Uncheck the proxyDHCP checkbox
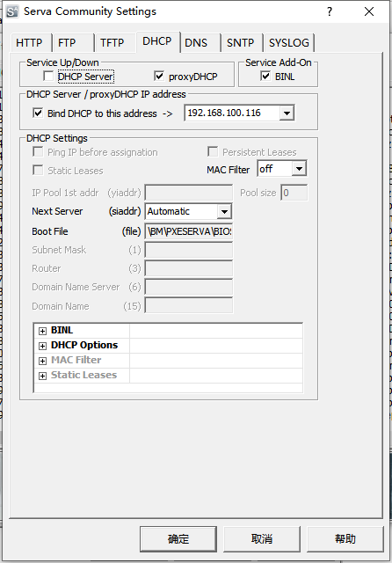 click(x=159, y=77)
